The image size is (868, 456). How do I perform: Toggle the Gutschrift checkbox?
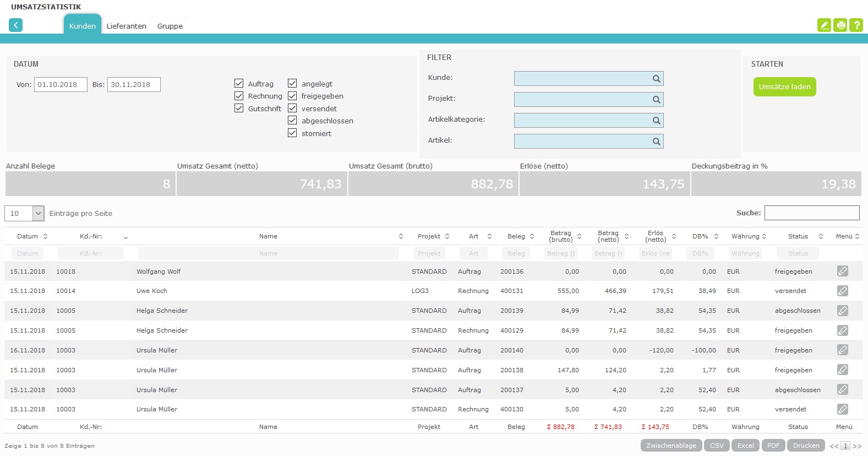[239, 108]
